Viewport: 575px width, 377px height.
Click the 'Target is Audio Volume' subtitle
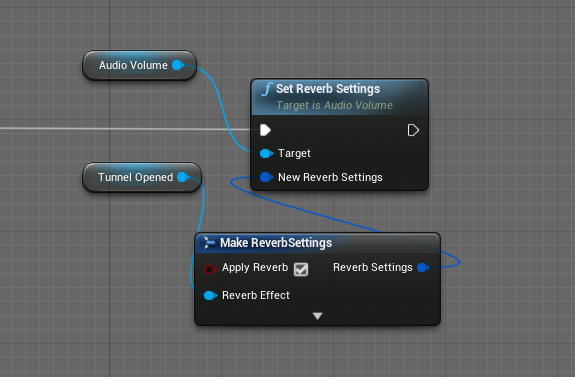tap(334, 105)
